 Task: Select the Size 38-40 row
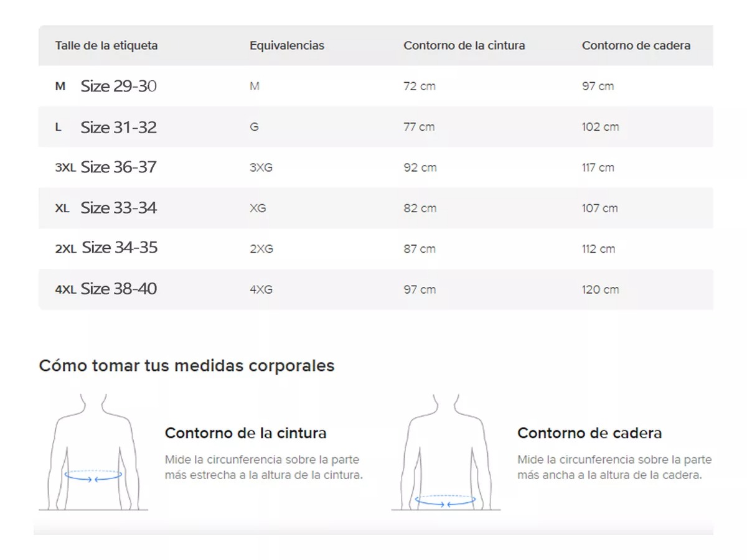(374, 289)
